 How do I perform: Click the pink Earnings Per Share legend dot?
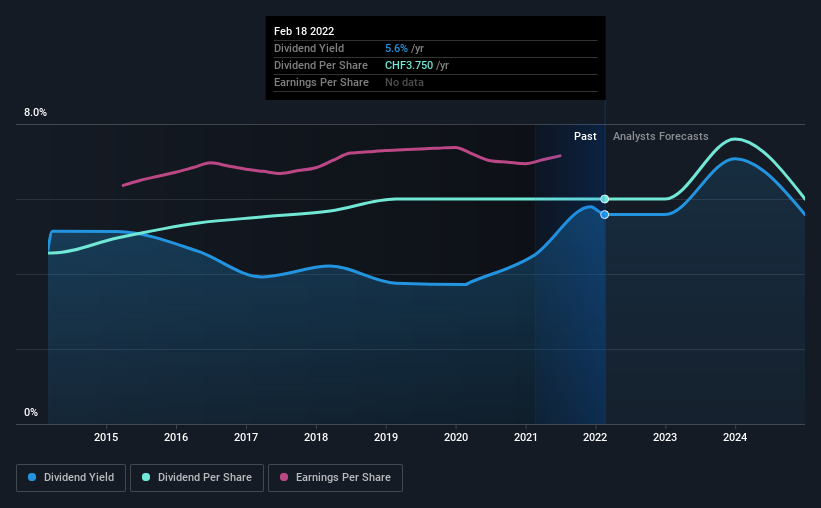coord(284,477)
